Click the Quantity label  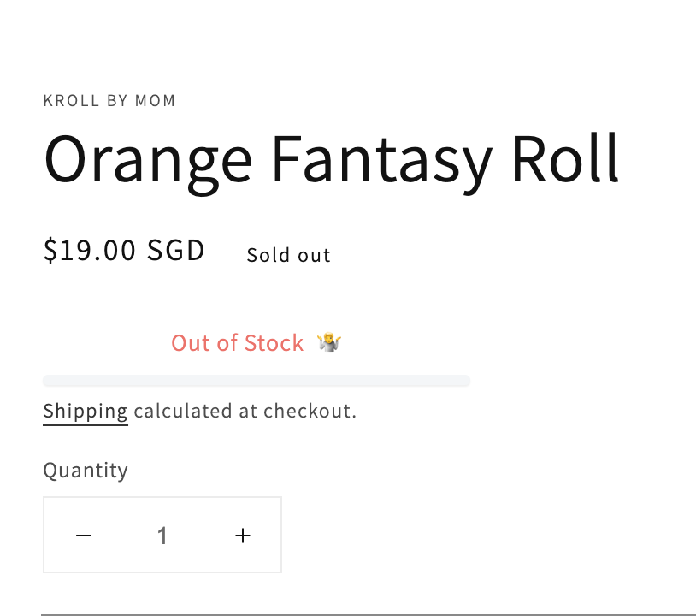(x=86, y=470)
